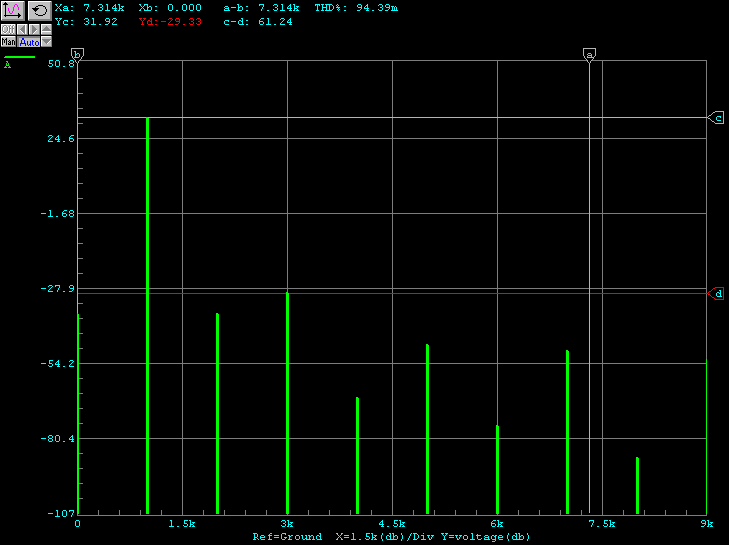Switch to Man scaling mode

pyautogui.click(x=8, y=42)
